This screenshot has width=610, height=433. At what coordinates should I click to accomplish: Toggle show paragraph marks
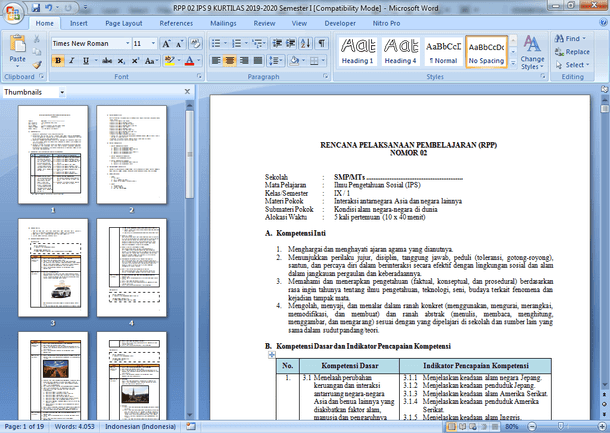(x=322, y=44)
